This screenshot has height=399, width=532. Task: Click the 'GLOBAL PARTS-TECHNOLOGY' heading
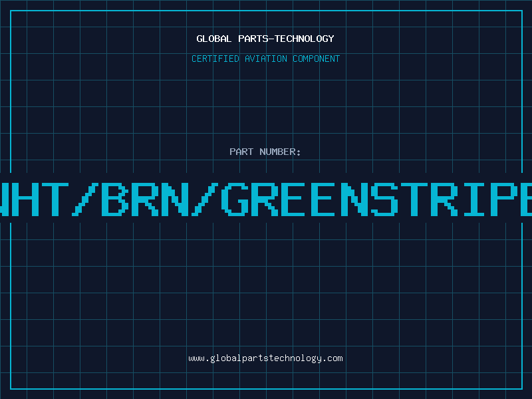265,39
